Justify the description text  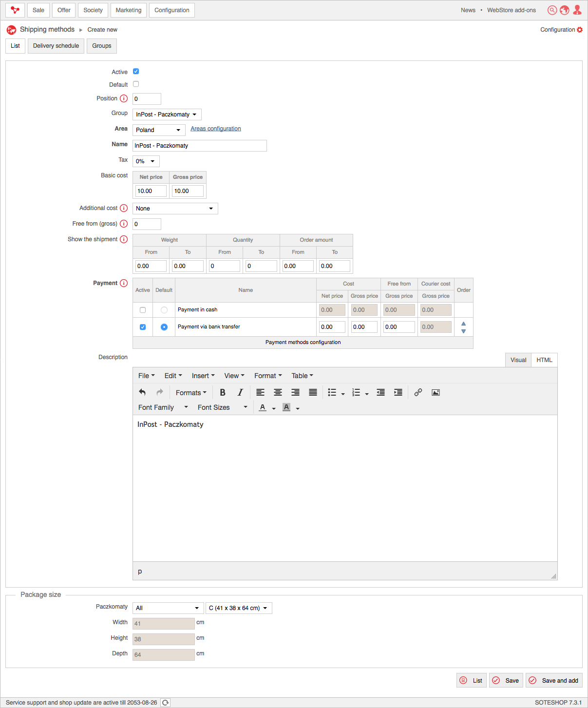point(313,392)
